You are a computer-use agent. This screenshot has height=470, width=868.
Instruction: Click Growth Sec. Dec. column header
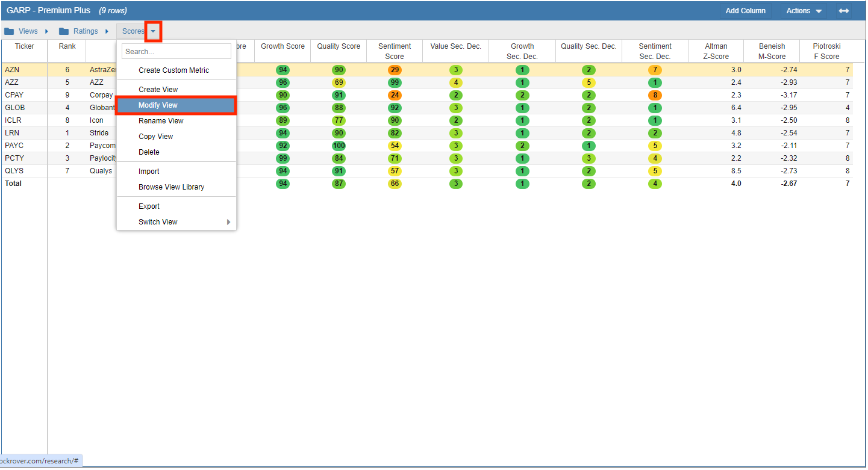click(x=522, y=51)
